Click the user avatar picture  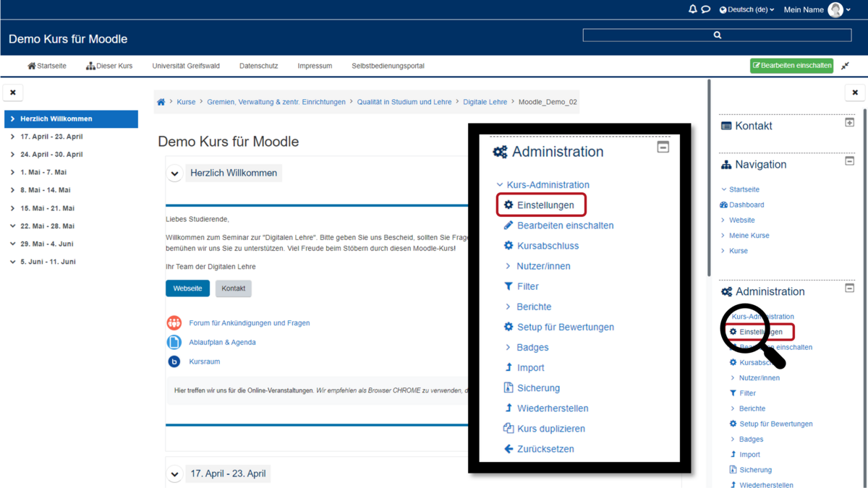pyautogui.click(x=835, y=9)
